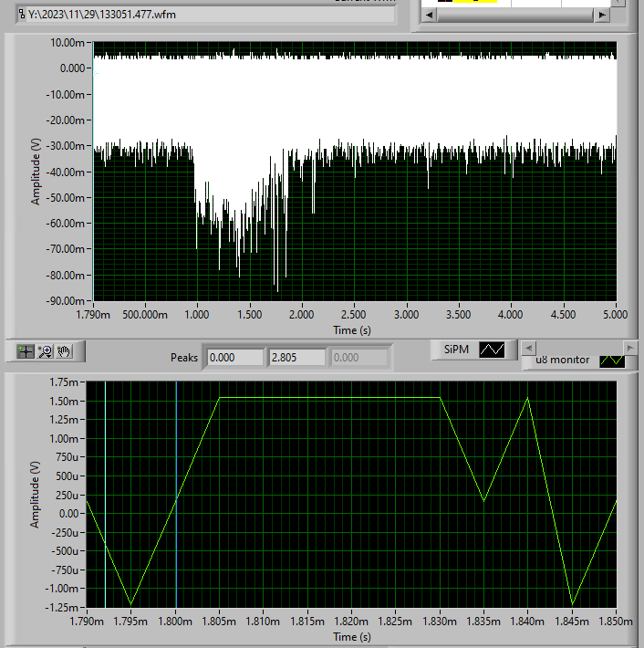Click the top horizontal scrollbar right arrow

pos(602,15)
